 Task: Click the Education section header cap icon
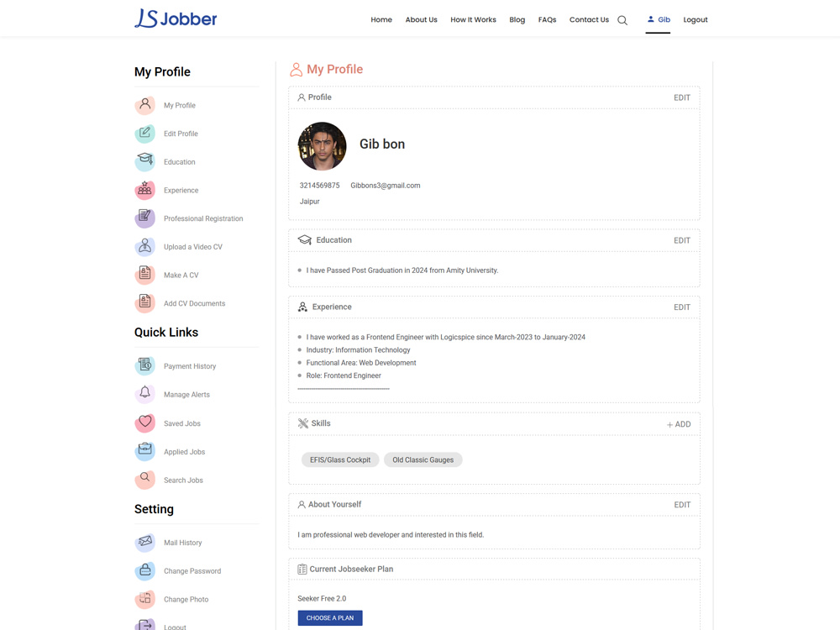(304, 240)
